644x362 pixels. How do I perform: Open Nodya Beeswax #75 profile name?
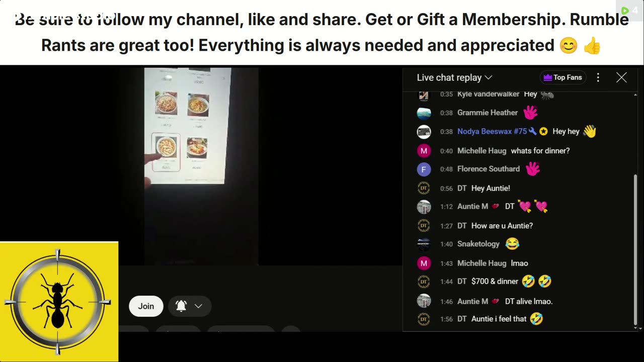coord(492,131)
